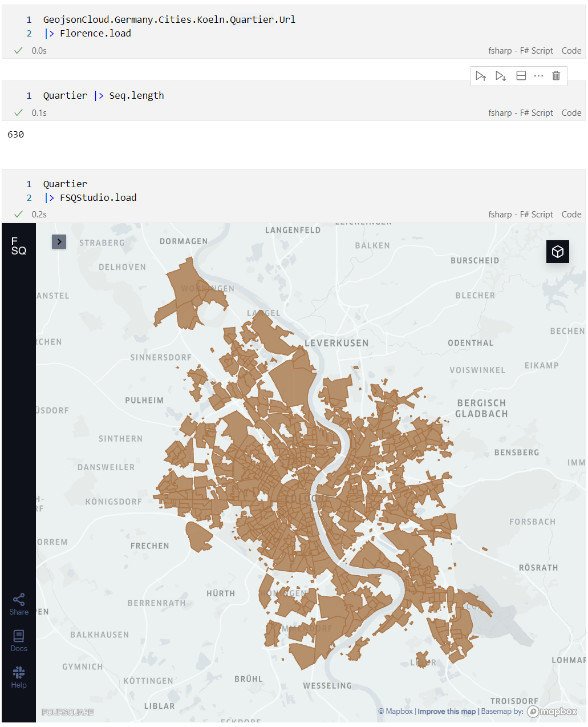588x727 pixels.
Task: Click the HÜRTH label on the map
Action: pos(221,593)
